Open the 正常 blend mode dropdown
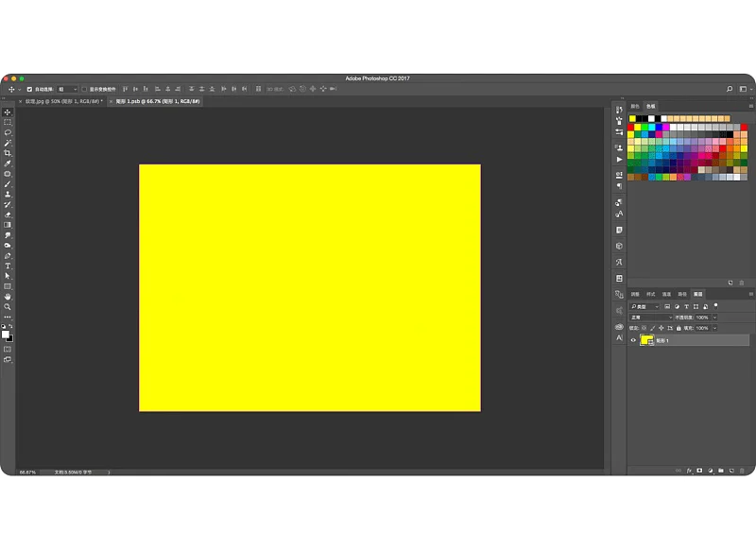 [651, 318]
